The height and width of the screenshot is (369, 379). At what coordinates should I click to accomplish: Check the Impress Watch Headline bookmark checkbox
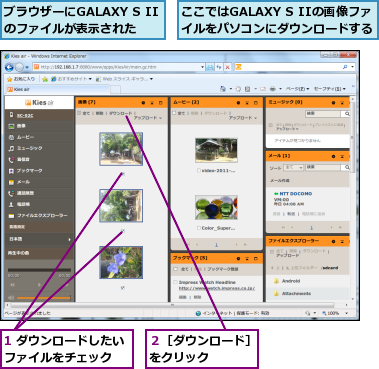click(x=175, y=282)
